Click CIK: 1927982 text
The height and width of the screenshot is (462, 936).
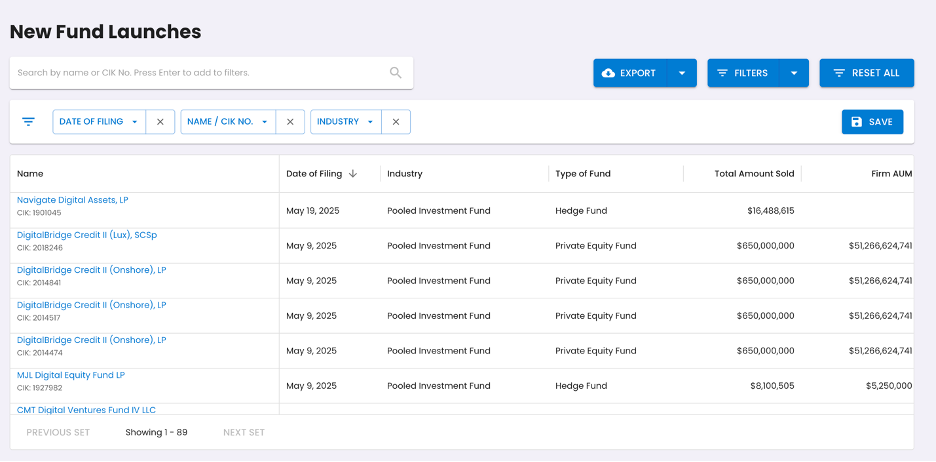pos(39,388)
